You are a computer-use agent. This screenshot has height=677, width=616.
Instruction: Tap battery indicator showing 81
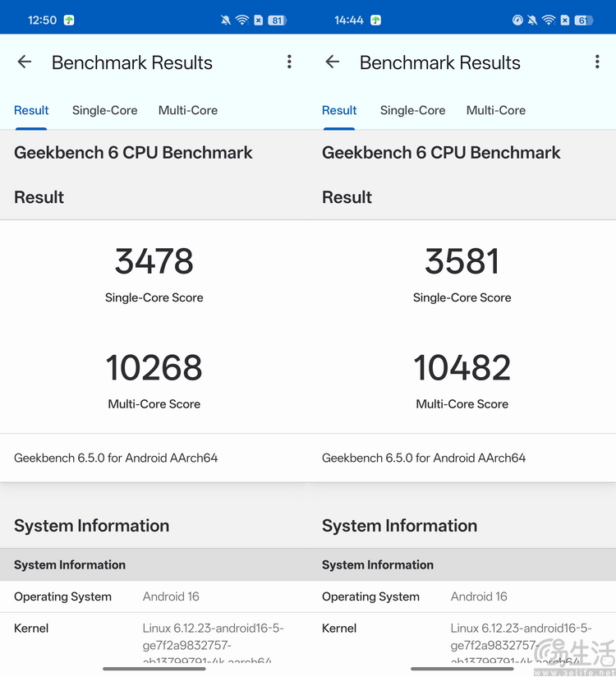coord(277,20)
